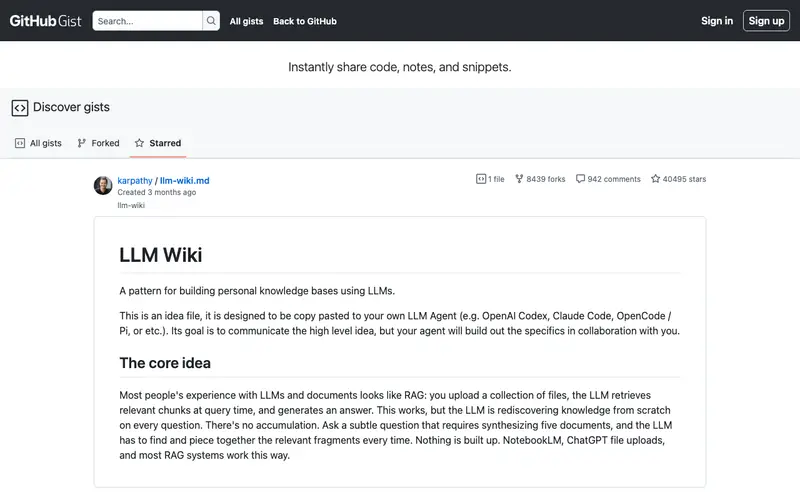Click 'A pattern for building personal knowledge bases' text
This screenshot has width=800, height=500.
pyautogui.click(x=257, y=291)
